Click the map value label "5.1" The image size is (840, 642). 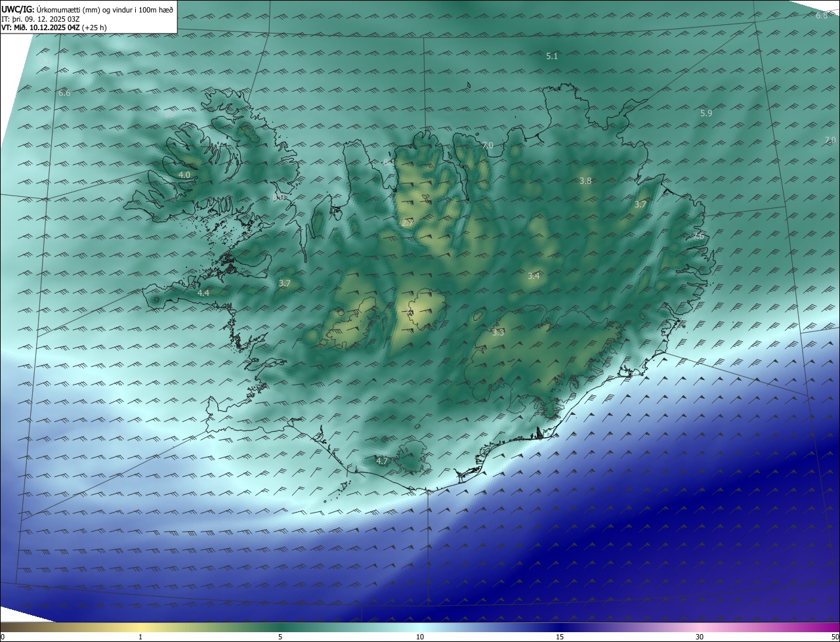pyautogui.click(x=552, y=56)
